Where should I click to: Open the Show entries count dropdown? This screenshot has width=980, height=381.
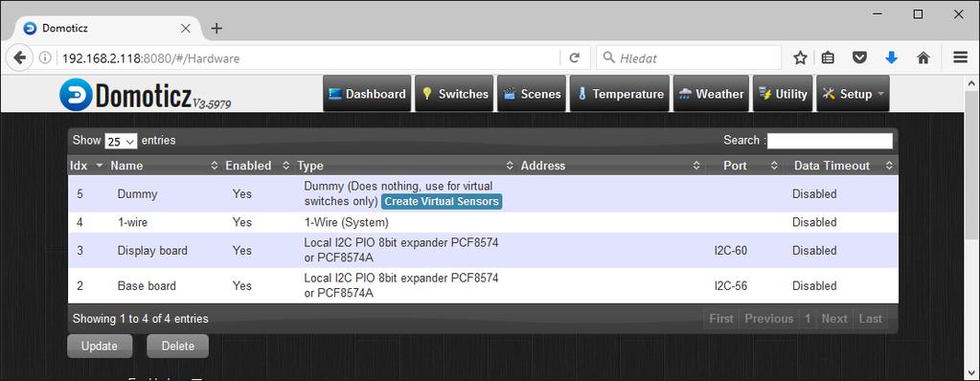pos(121,141)
